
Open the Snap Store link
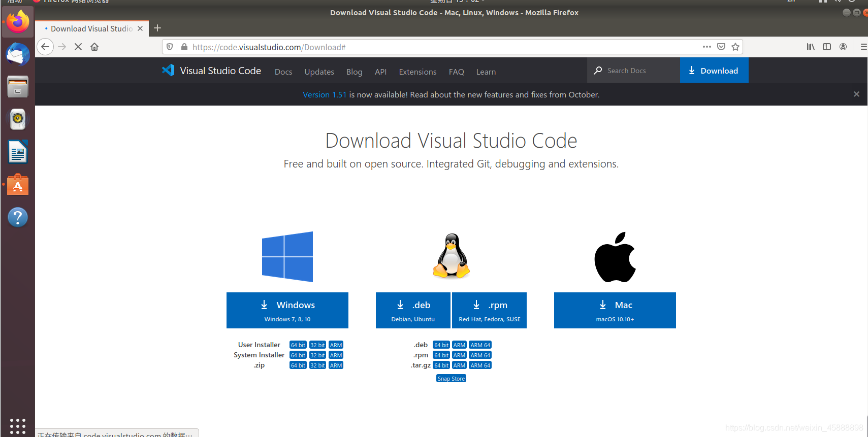tap(451, 379)
